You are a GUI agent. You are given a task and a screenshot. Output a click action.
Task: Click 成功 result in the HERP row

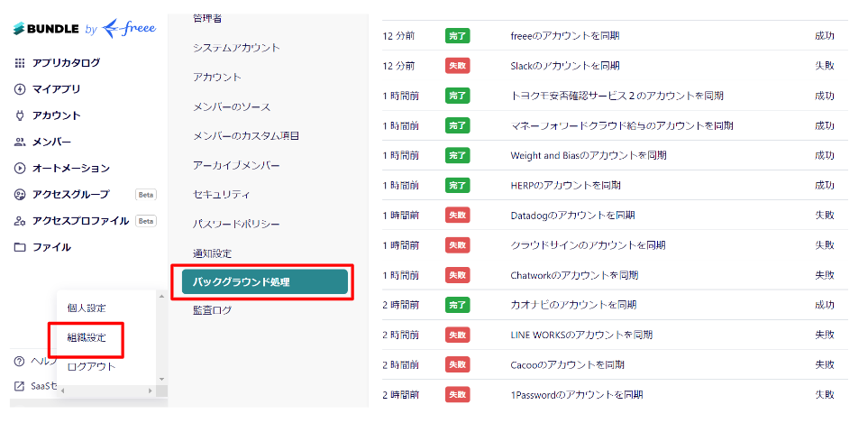824,186
